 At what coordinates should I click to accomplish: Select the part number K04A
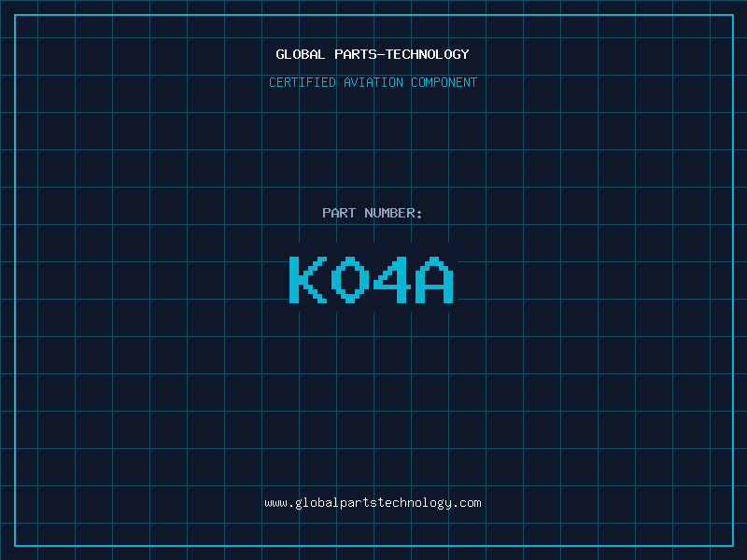(x=372, y=279)
